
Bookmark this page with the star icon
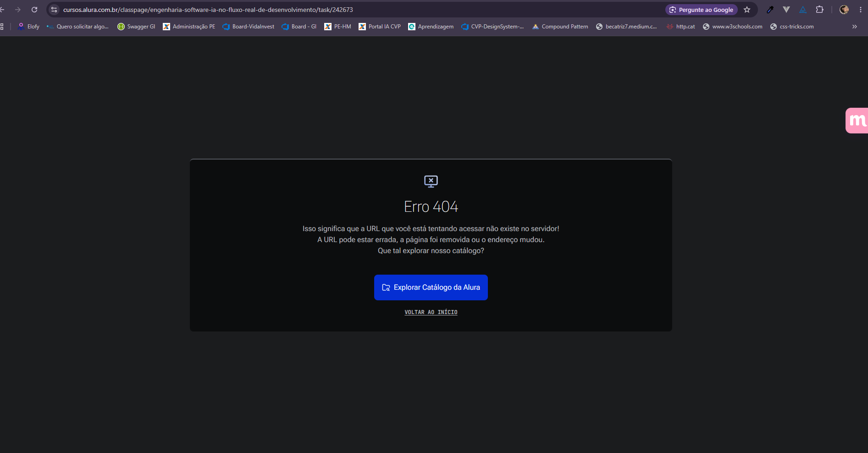747,10
